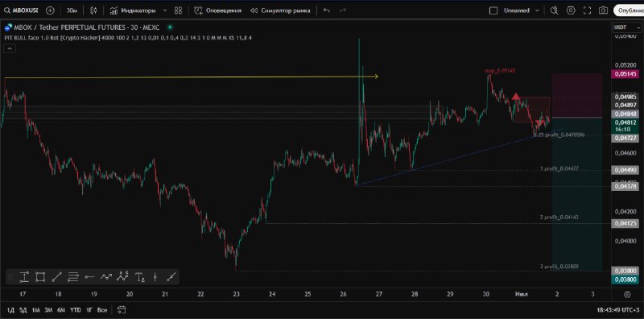The image size is (644, 319).
Task: Set range to 1М
Action: [35, 310]
